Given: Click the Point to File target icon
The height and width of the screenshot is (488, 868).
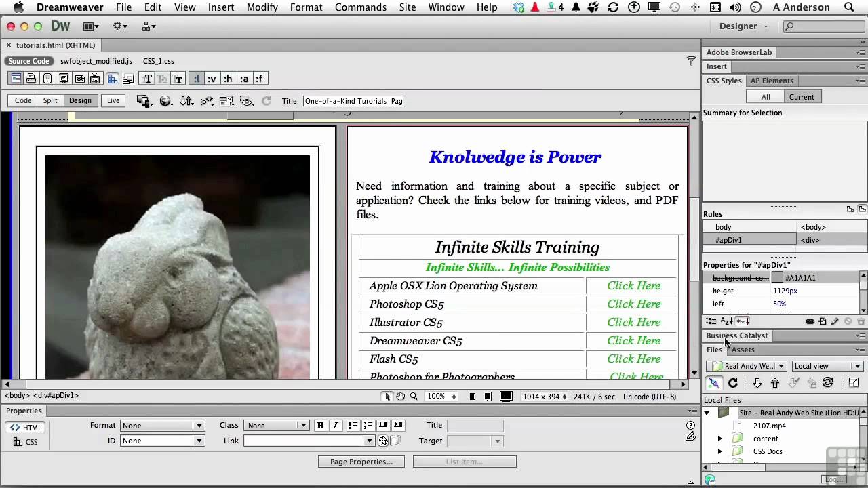Looking at the screenshot, I should (383, 441).
